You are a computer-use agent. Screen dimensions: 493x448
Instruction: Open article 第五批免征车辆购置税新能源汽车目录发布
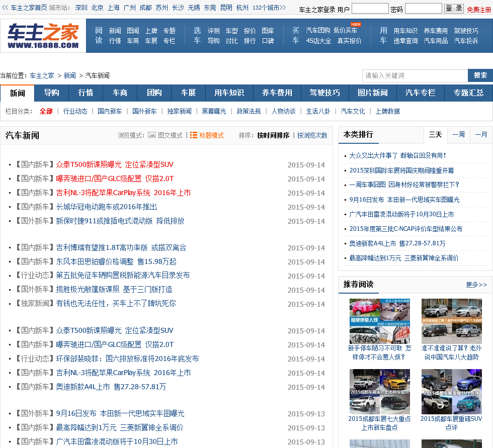pyautogui.click(x=123, y=275)
